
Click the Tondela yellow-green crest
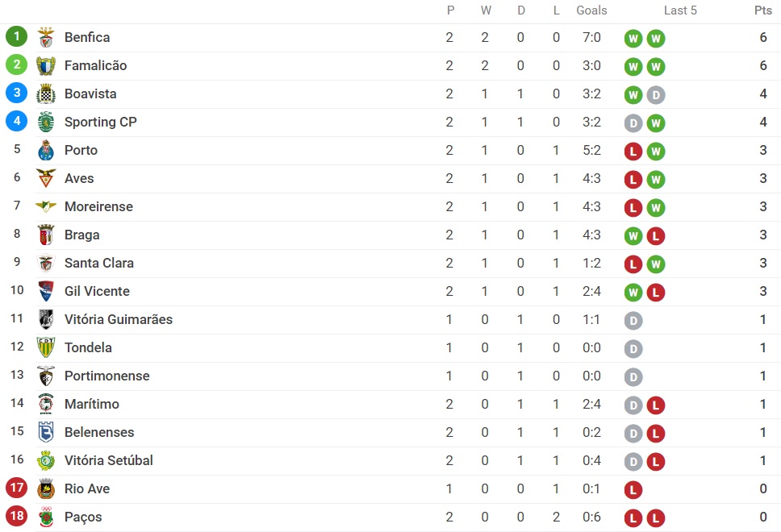(46, 348)
